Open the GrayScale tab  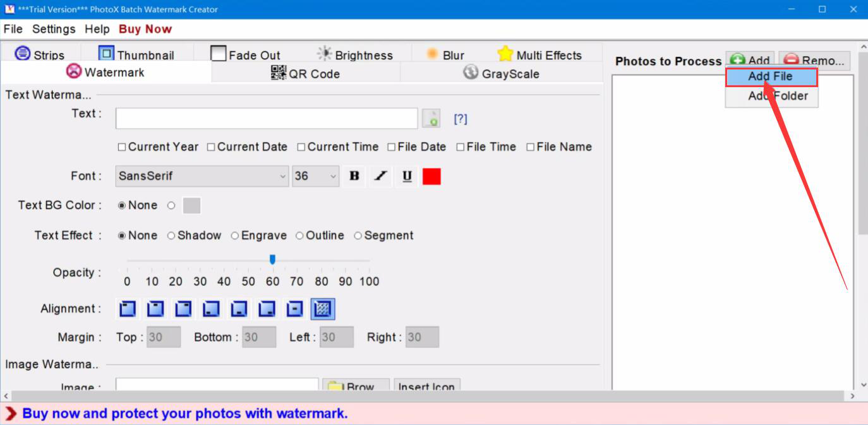click(501, 73)
